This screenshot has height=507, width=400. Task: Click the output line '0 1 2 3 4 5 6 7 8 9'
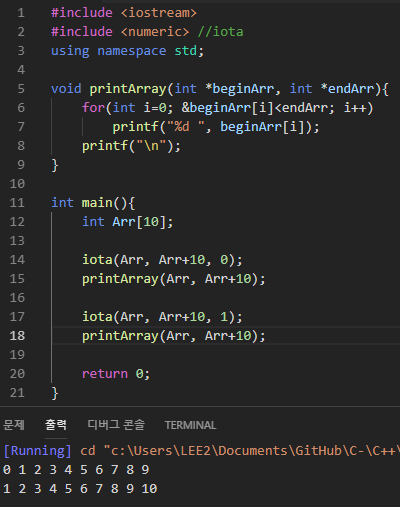tap(76, 470)
